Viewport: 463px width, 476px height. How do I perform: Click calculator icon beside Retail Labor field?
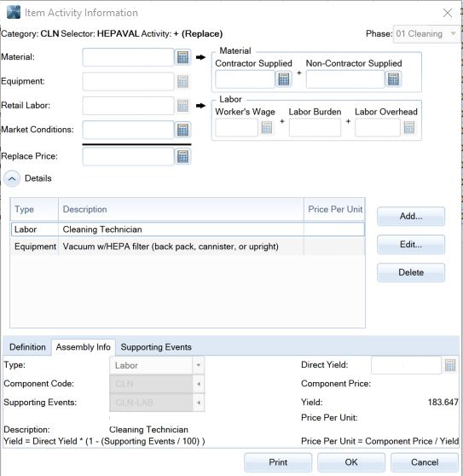(182, 106)
